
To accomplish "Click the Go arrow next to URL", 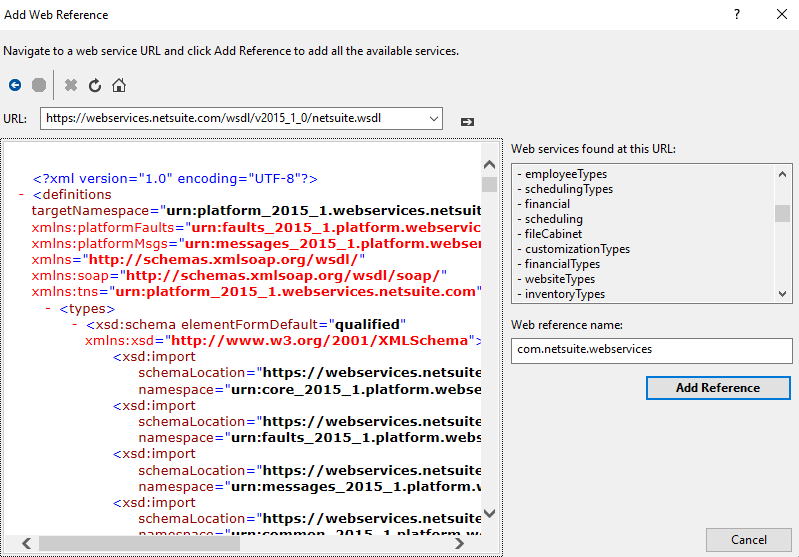I will click(x=467, y=122).
